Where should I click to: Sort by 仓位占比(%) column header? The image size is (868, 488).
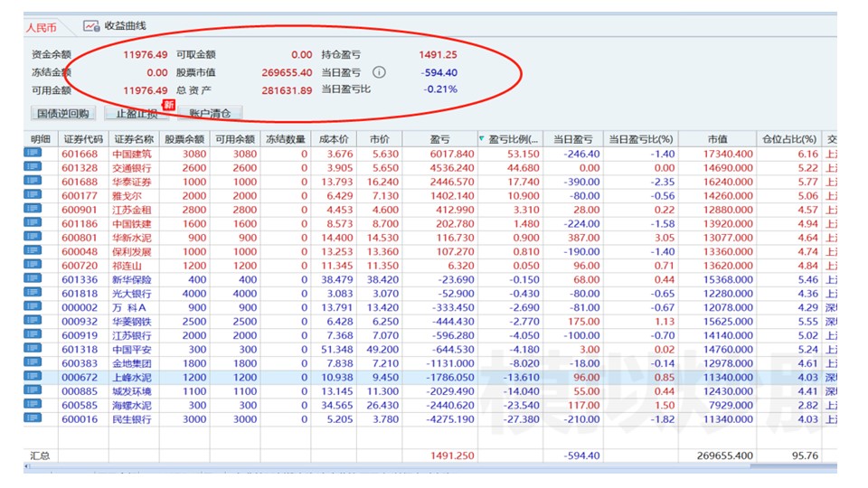tap(788, 139)
